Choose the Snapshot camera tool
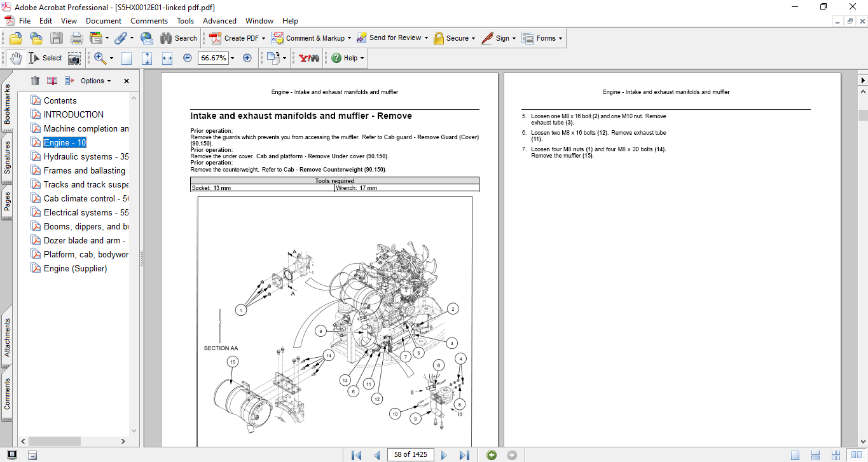The height and width of the screenshot is (462, 868). pyautogui.click(x=74, y=58)
